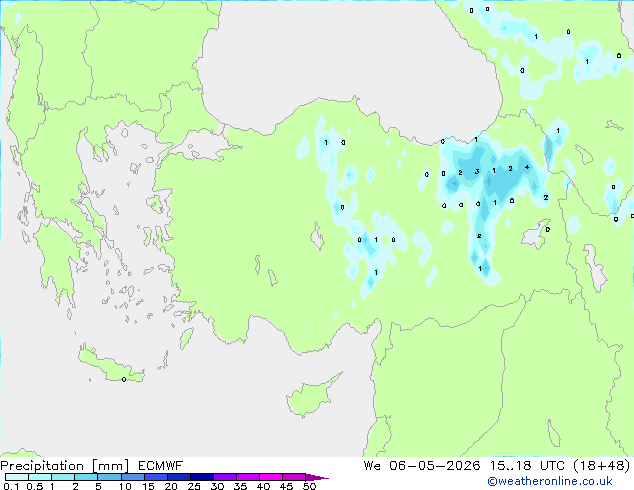
Task: Click the 1–2 mm legend swatch
Action: pyautogui.click(x=63, y=477)
